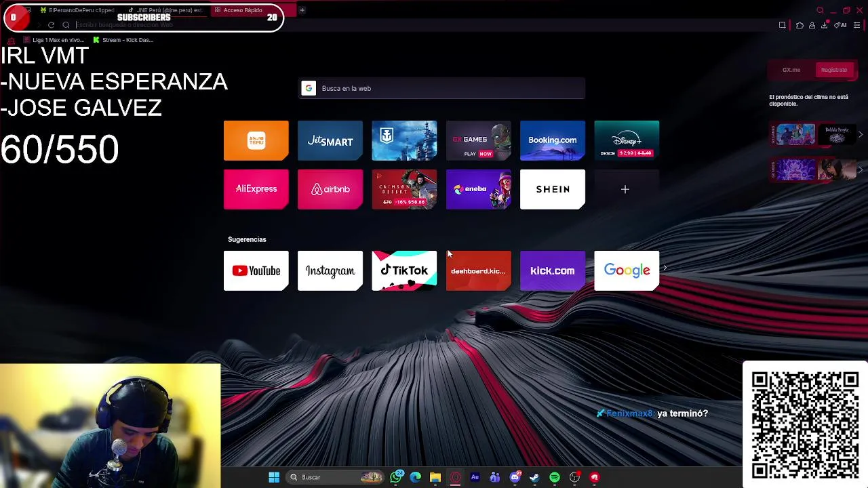
Task: Expand the GX Mods row arrow
Action: pos(861,169)
